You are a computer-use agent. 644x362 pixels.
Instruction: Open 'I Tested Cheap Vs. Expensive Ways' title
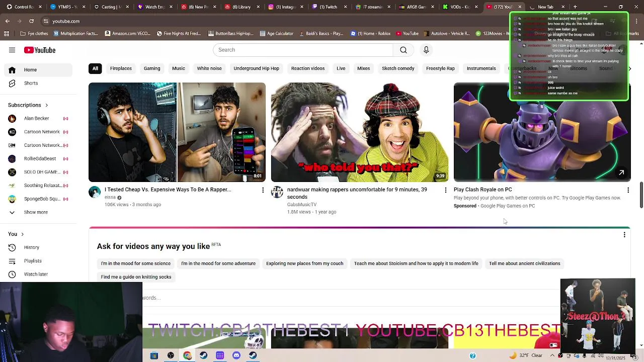tap(168, 190)
